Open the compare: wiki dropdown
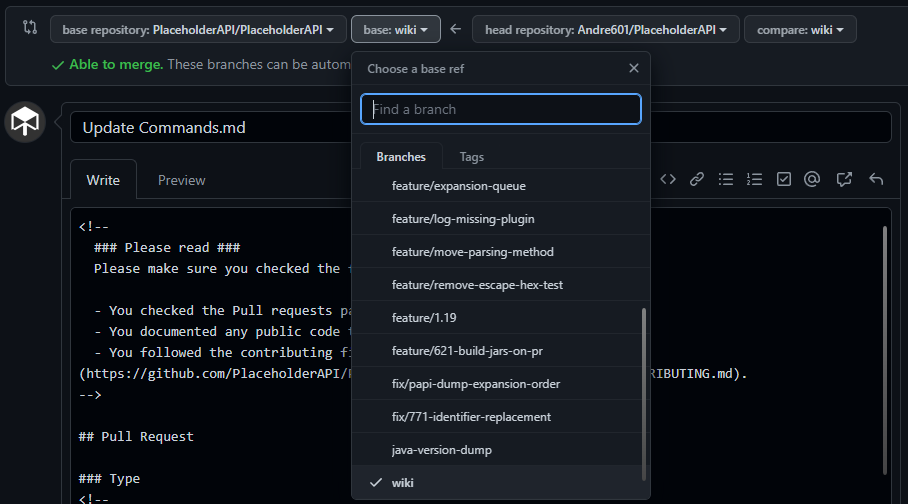 pyautogui.click(x=800, y=30)
